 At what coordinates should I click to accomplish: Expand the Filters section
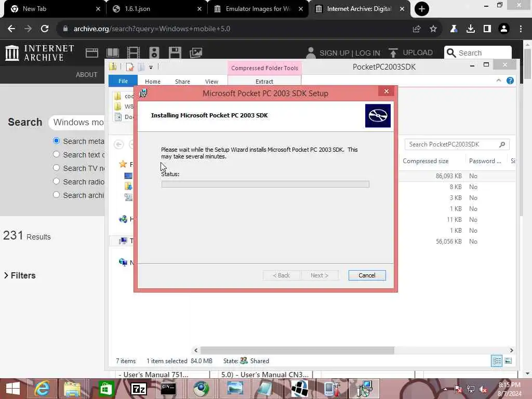coord(20,275)
